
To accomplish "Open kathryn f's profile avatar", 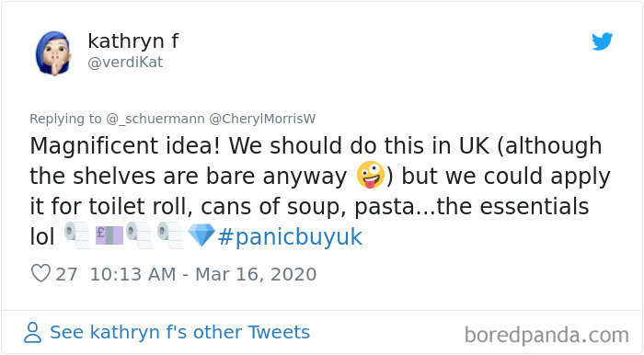I will (x=53, y=53).
